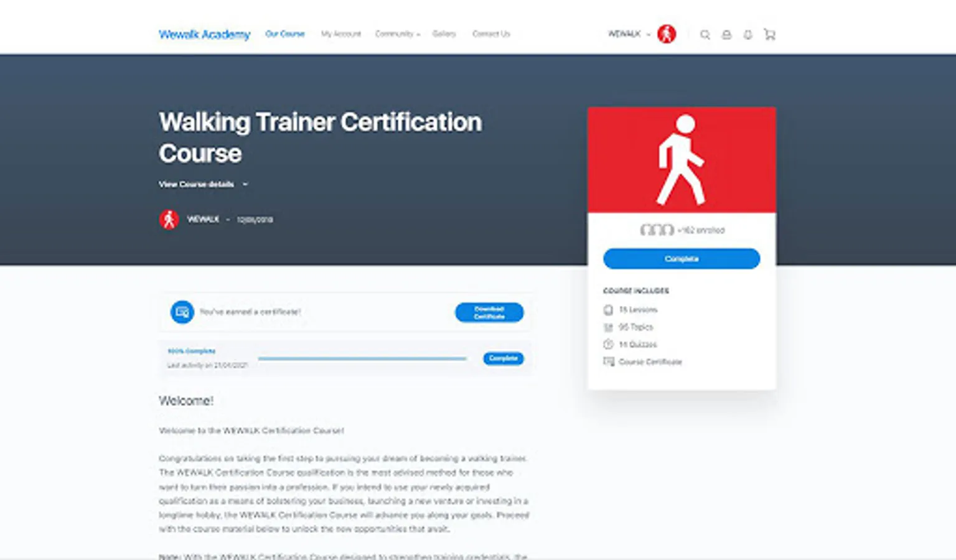The width and height of the screenshot is (956, 560).
Task: Click the WEWALK author avatar under course title
Action: (169, 219)
